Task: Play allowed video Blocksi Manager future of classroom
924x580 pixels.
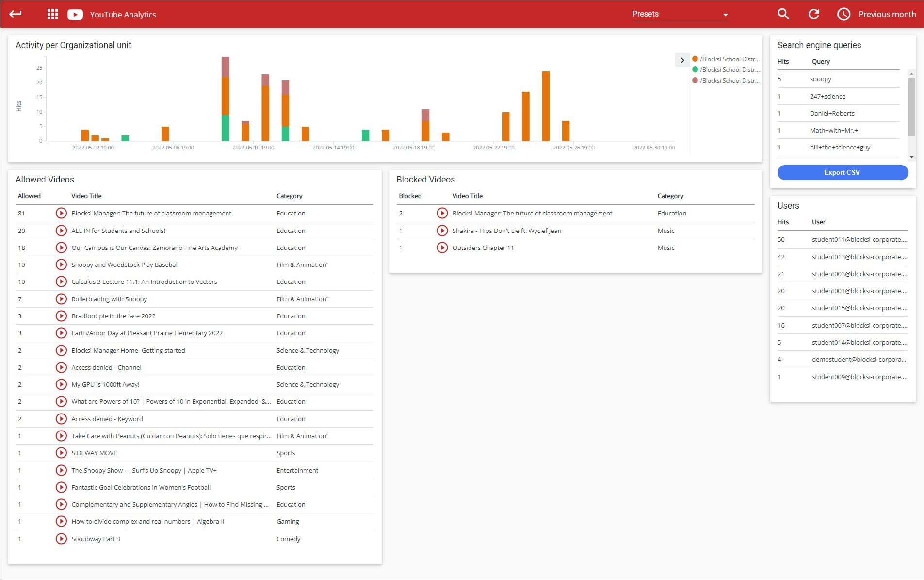Action: point(61,213)
